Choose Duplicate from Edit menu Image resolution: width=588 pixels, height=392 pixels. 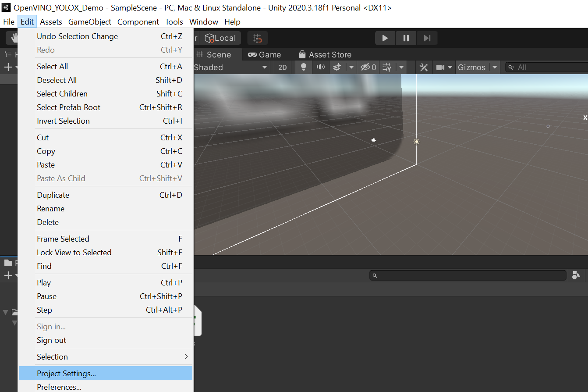(106, 195)
